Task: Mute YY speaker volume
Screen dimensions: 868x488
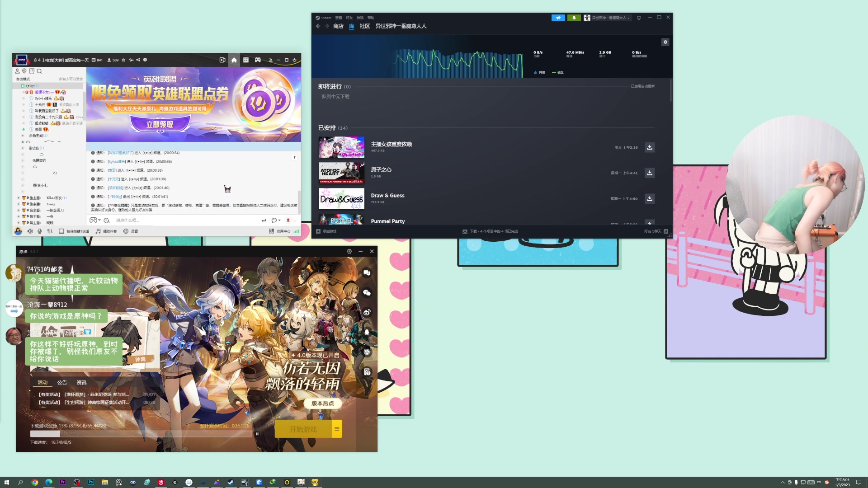Action: pyautogui.click(x=30, y=231)
